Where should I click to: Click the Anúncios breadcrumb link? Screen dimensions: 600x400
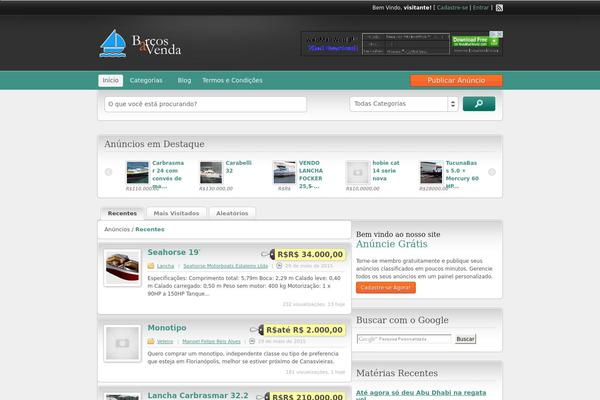click(x=117, y=229)
